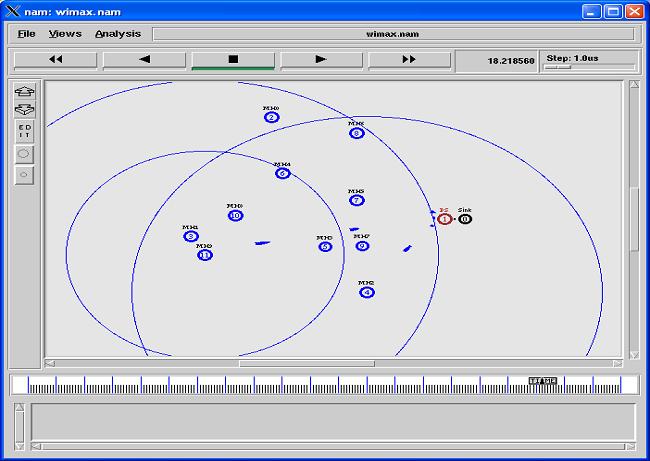The width and height of the screenshot is (650, 461).
Task: Click the vertical scrollbar of the canvas
Action: (634, 220)
